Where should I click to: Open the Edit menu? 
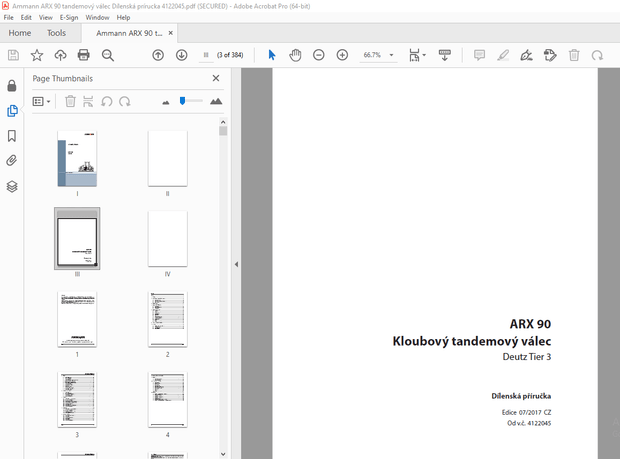[x=26, y=17]
